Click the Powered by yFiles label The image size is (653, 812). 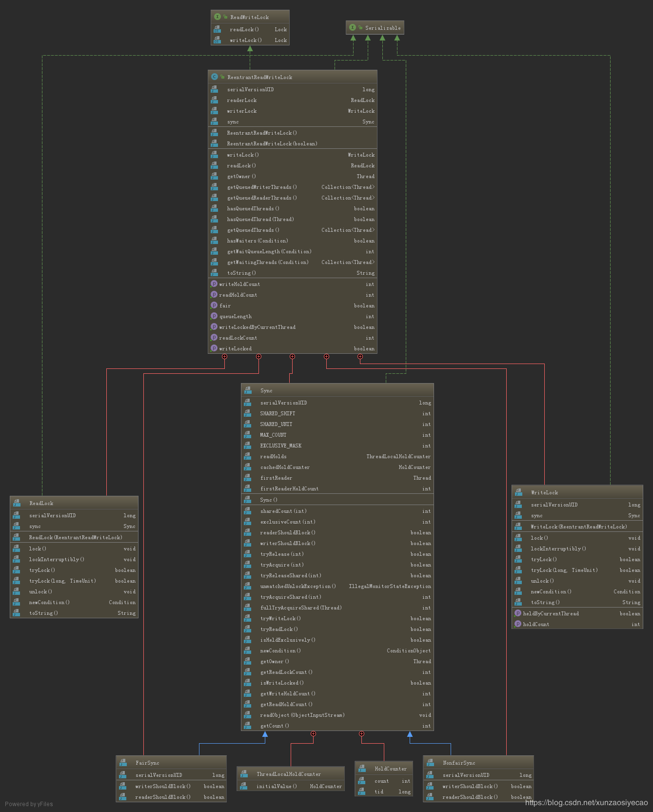29,804
